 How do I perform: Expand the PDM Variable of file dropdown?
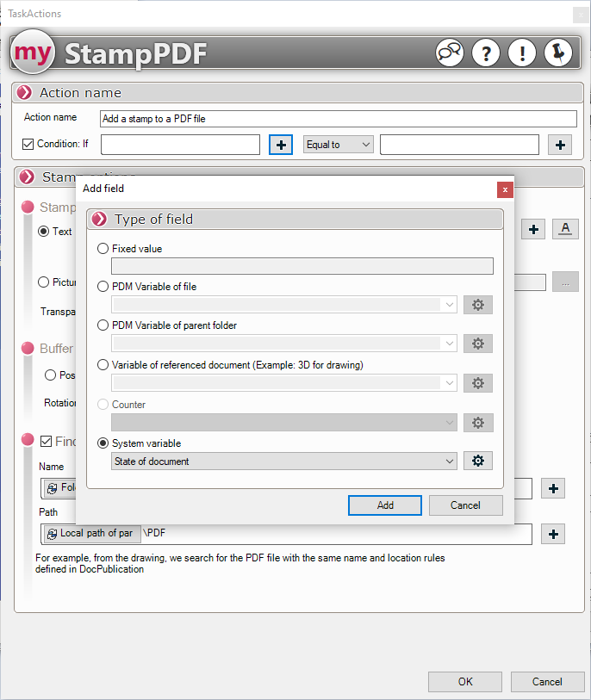284,305
